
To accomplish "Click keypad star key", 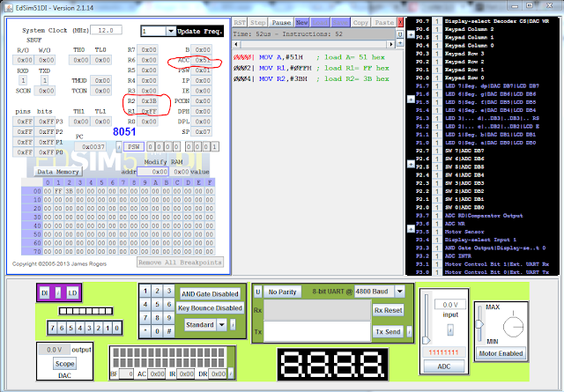I will (145, 331).
